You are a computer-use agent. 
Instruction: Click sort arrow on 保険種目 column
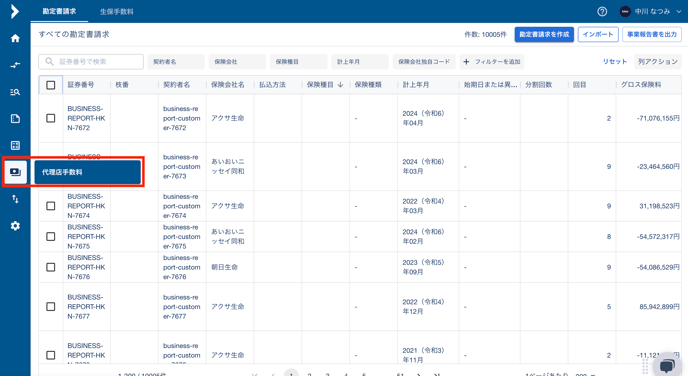click(340, 85)
